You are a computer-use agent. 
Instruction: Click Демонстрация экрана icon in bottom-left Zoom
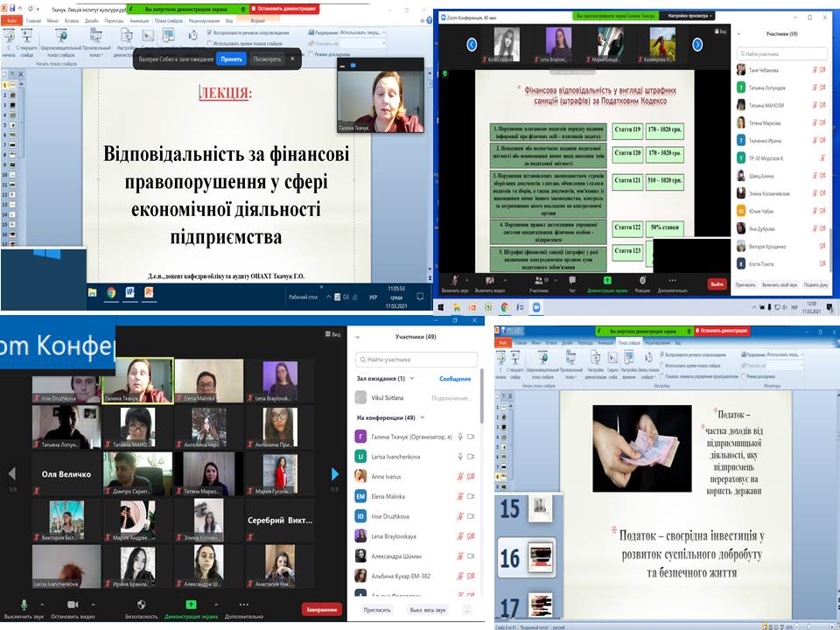pos(191,605)
